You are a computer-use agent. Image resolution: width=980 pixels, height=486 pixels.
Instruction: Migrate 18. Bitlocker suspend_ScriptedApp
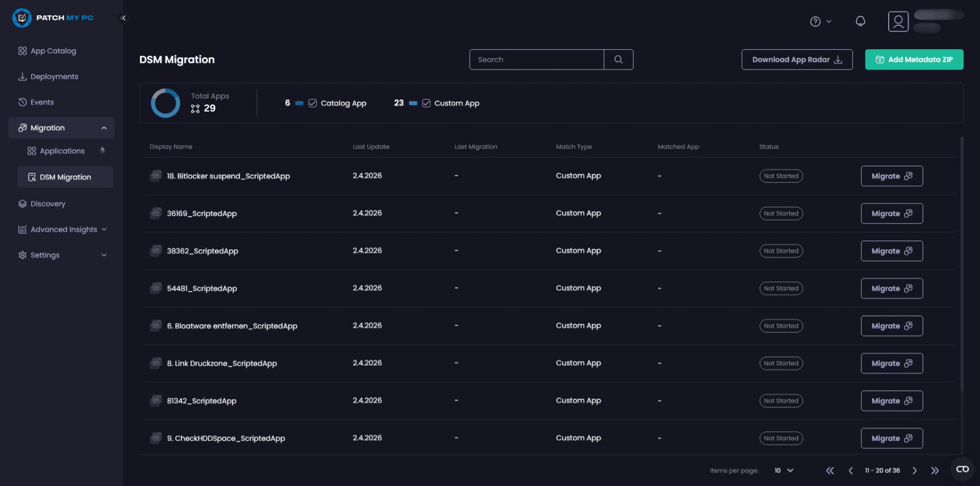[x=892, y=176]
